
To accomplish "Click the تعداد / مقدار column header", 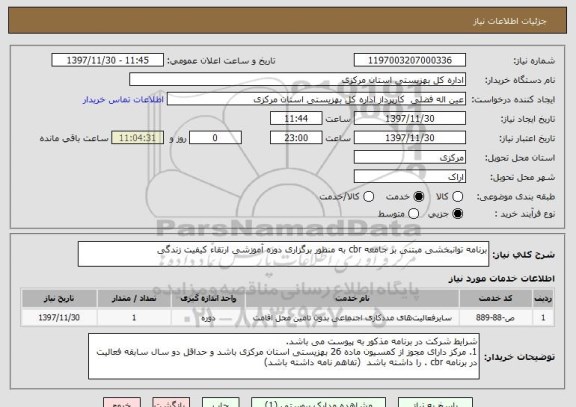I will point(134,299).
